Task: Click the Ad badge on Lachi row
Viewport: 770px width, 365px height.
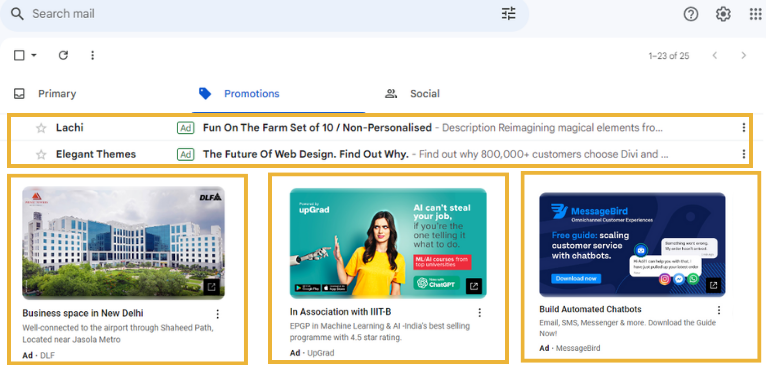Action: coord(185,128)
